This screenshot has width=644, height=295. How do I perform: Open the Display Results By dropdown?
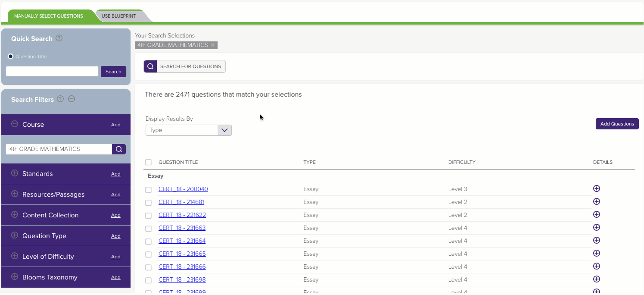tap(189, 130)
